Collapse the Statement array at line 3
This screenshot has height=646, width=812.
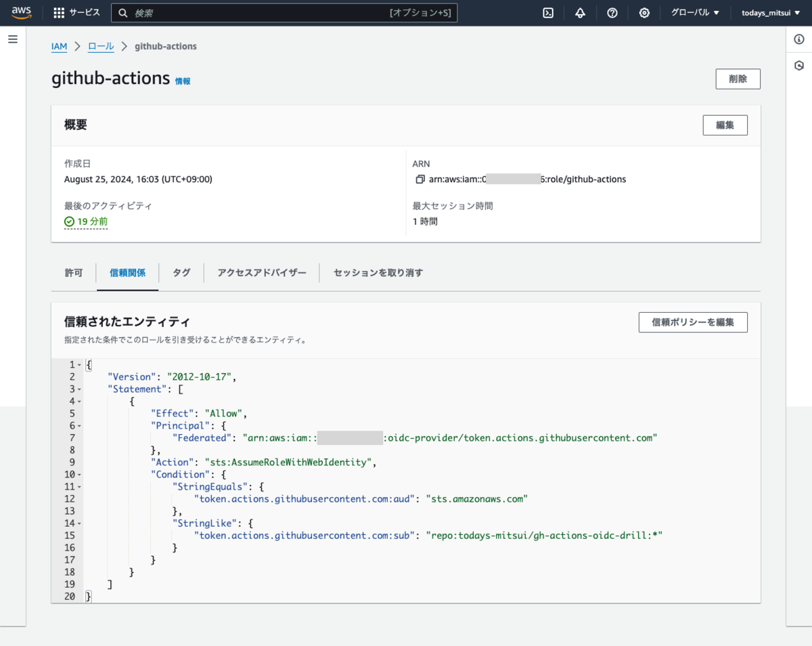(78, 389)
